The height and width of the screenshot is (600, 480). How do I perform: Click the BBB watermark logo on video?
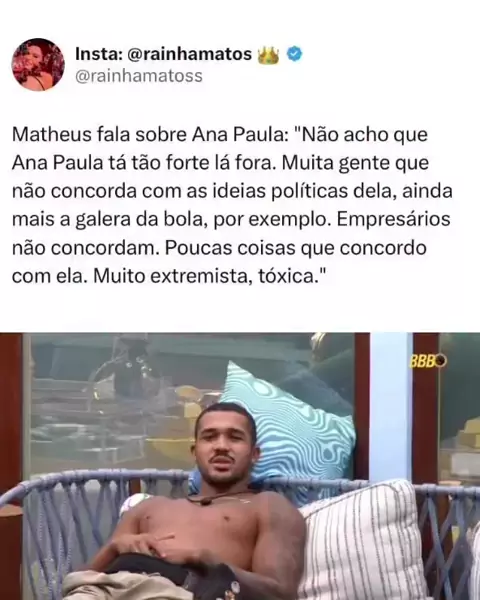[x=428, y=361]
